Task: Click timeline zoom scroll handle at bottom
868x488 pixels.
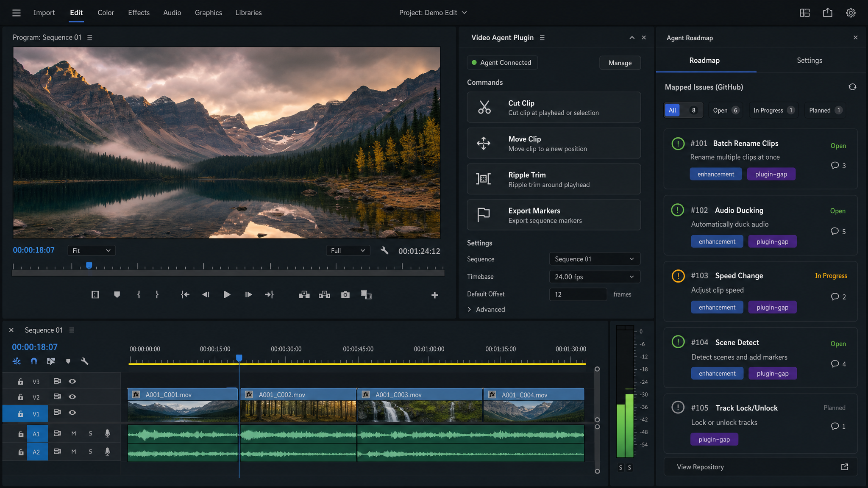Action: point(597,471)
